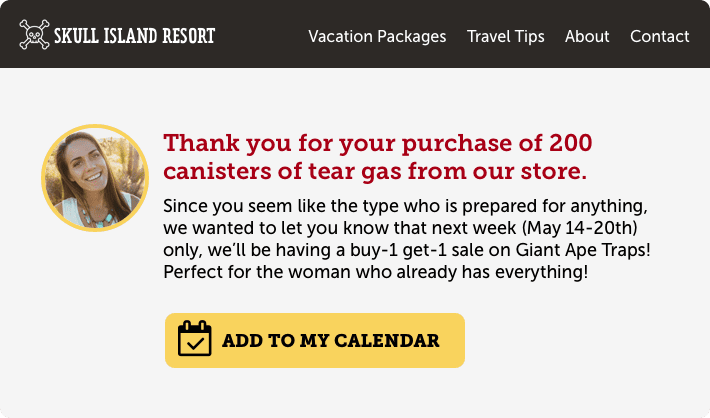Click the word 'RESORT' in the site logo
Image resolution: width=710 pixels, height=418 pixels.
189,36
